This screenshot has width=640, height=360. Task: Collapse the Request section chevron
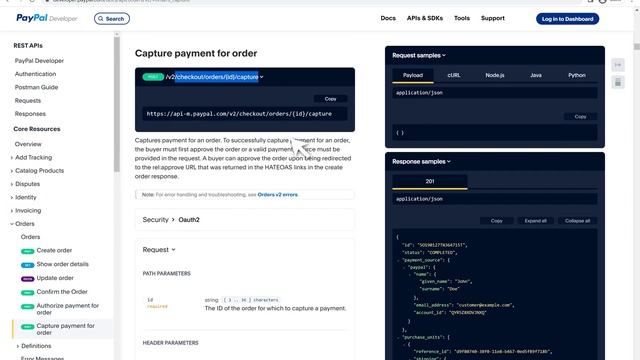coord(173,250)
